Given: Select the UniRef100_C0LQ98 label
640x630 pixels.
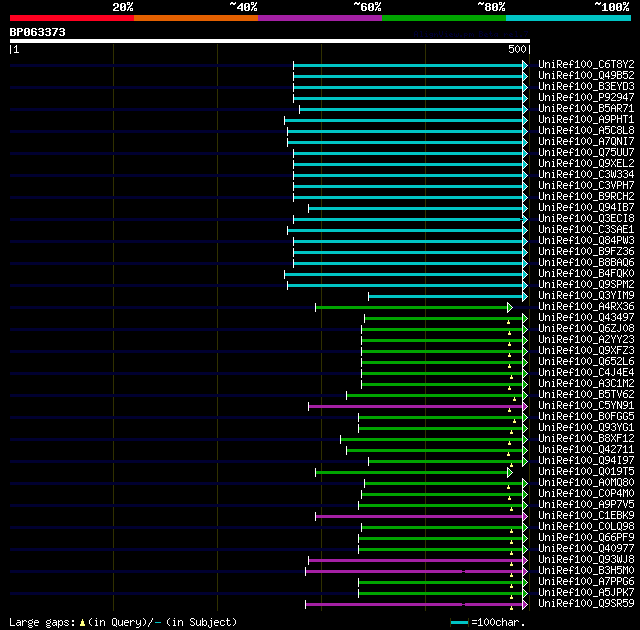Looking at the screenshot, I should tap(586, 527).
